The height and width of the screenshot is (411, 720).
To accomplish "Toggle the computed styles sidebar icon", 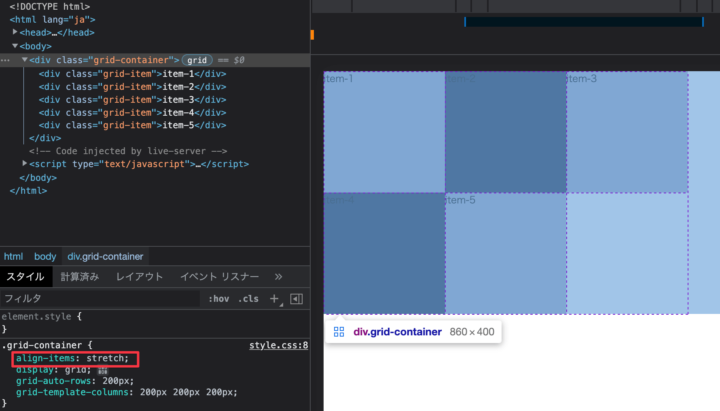I will (x=297, y=298).
